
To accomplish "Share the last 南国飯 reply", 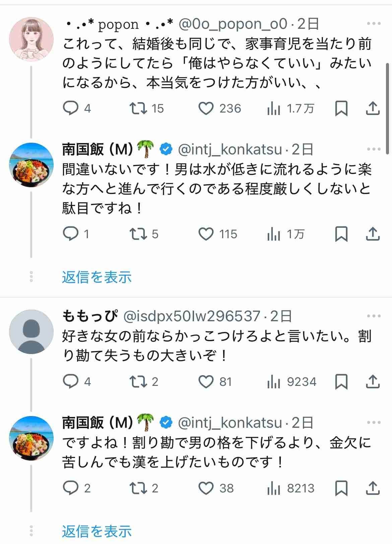I will (x=372, y=488).
